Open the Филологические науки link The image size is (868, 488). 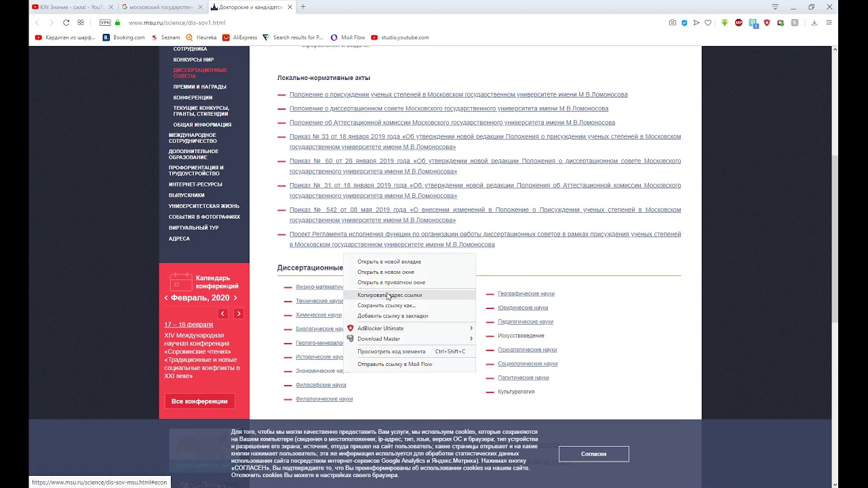tap(324, 399)
